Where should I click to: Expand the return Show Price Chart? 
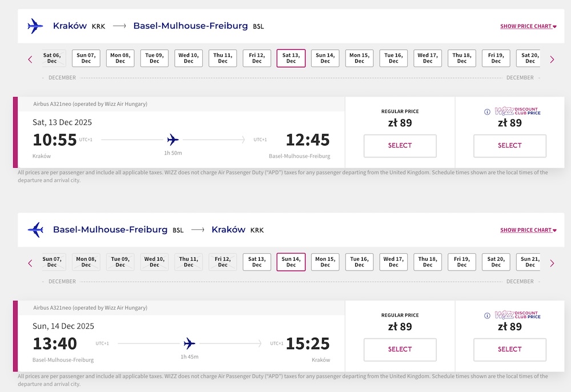click(528, 230)
